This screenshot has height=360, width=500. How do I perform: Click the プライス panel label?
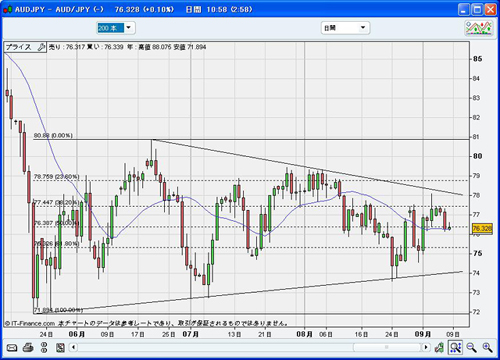(19, 47)
